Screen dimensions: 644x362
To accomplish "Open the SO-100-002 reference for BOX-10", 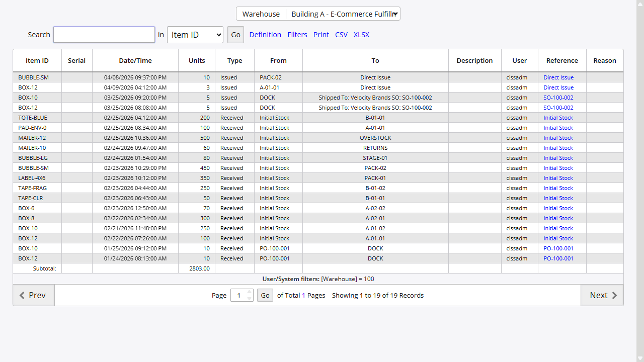I will coord(558,98).
